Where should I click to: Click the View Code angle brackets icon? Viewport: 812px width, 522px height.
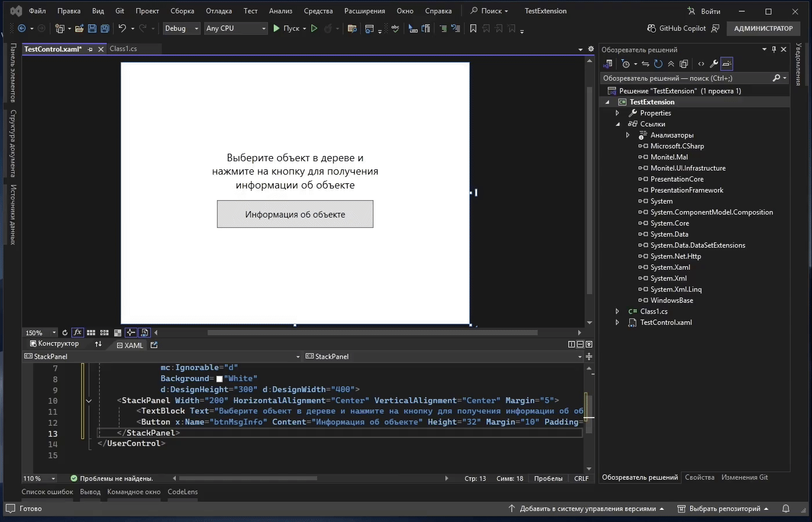click(x=701, y=64)
